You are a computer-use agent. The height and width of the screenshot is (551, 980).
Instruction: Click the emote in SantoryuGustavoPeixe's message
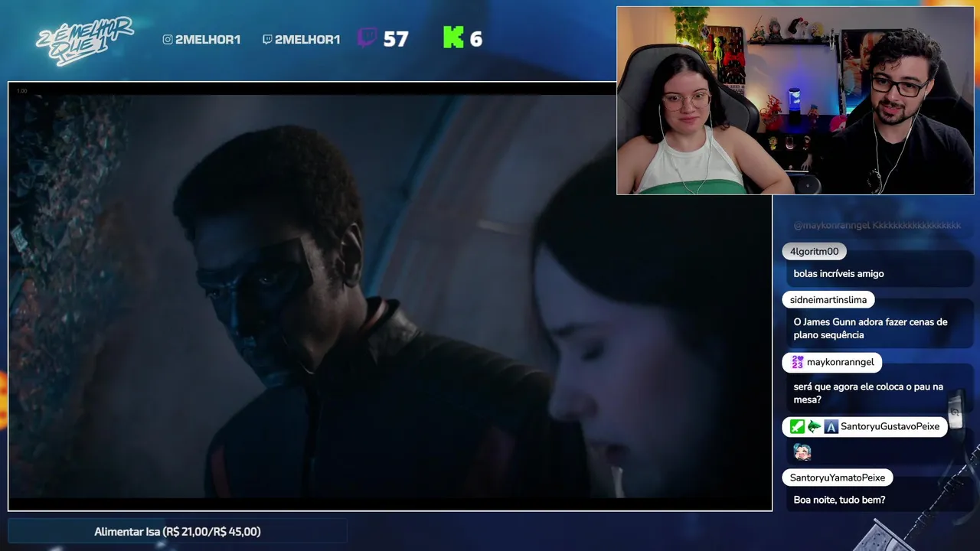tap(802, 452)
